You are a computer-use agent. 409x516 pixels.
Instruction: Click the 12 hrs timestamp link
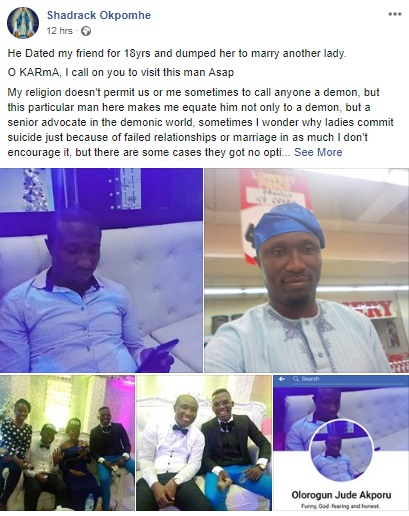tap(59, 31)
